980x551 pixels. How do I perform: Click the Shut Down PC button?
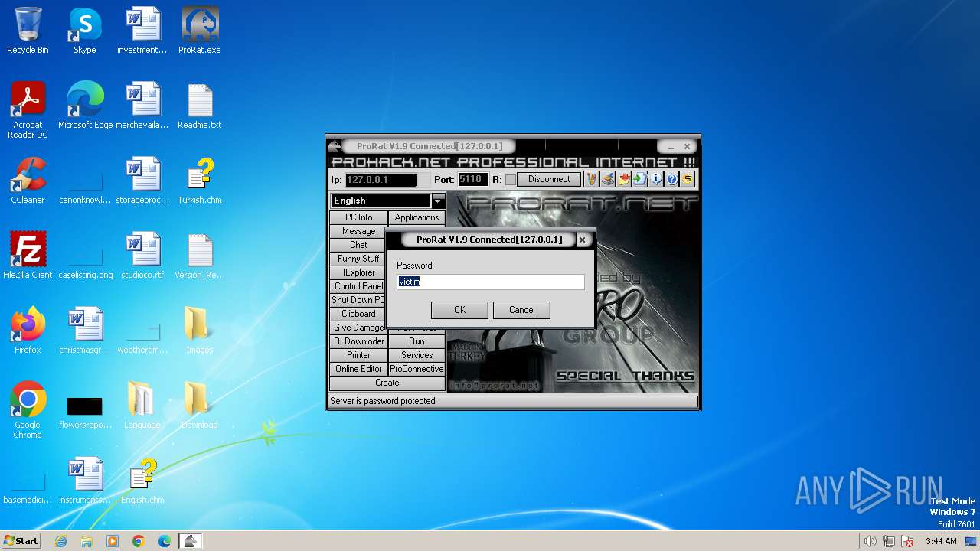pos(358,300)
